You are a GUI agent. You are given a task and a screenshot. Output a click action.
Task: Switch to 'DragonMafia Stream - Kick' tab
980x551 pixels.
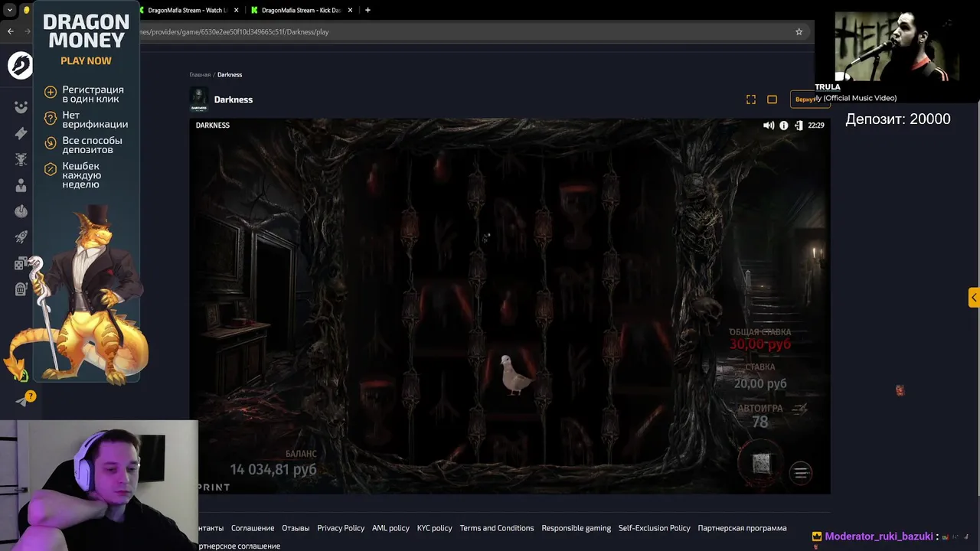tap(302, 10)
